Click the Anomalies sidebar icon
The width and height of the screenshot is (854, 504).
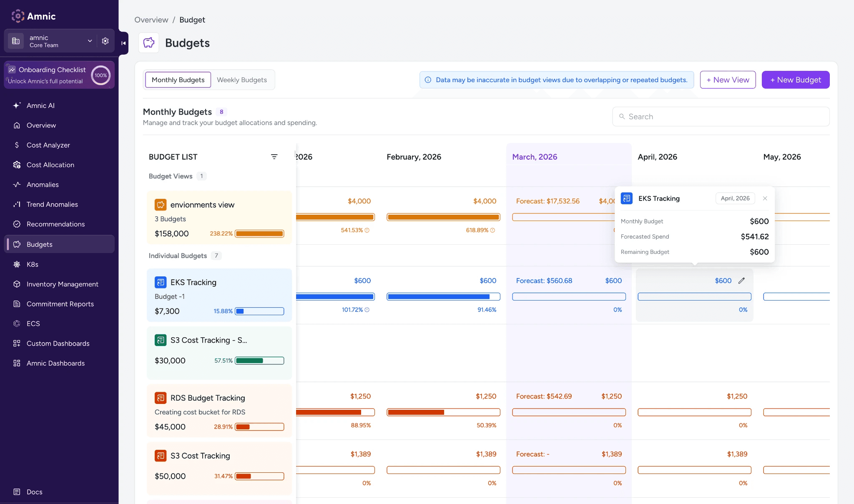(17, 185)
